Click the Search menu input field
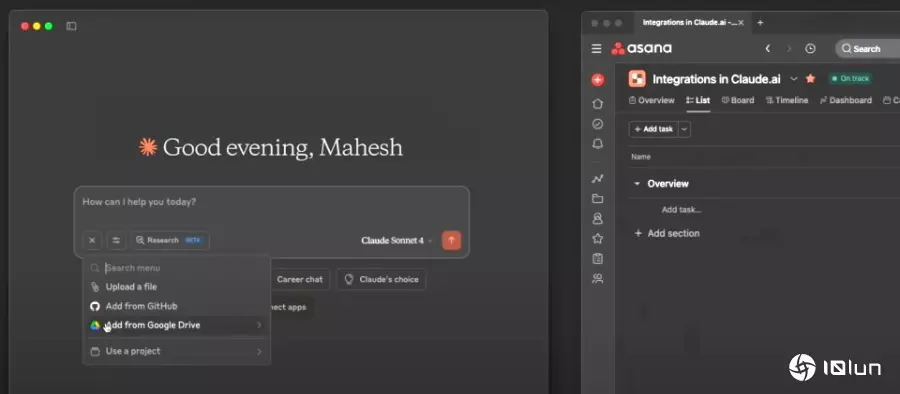This screenshot has height=394, width=900. pos(177,268)
